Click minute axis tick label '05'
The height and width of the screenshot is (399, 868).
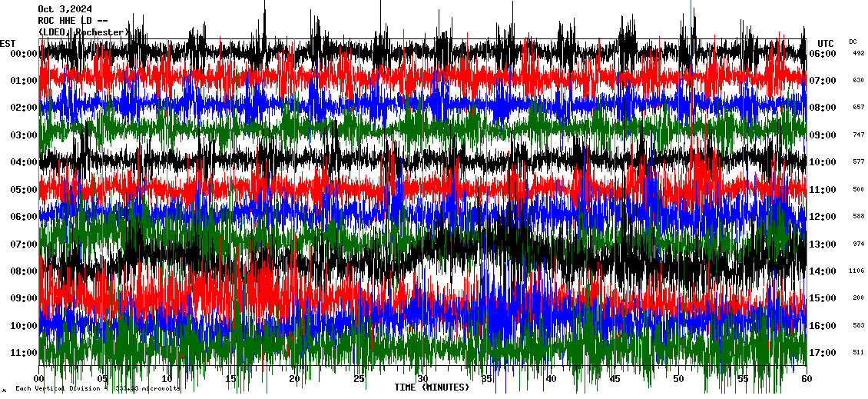pos(103,378)
